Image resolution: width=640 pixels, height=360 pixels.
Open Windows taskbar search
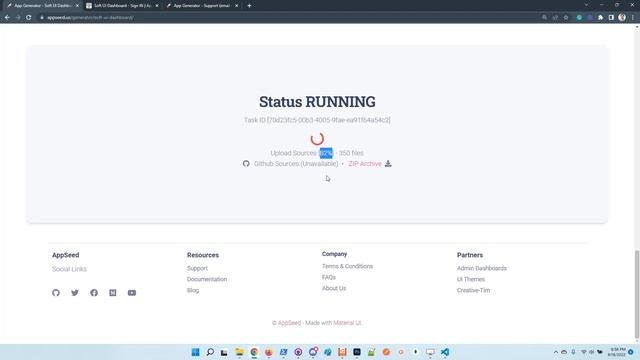[x=210, y=352]
